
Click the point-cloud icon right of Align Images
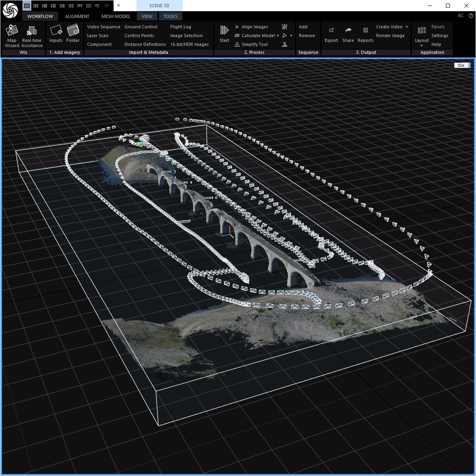point(284,27)
